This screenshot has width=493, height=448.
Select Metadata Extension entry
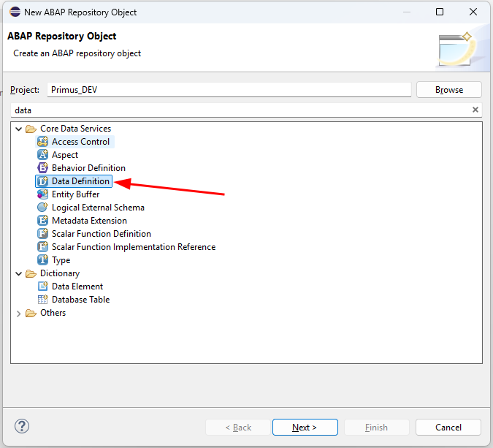[x=89, y=221]
